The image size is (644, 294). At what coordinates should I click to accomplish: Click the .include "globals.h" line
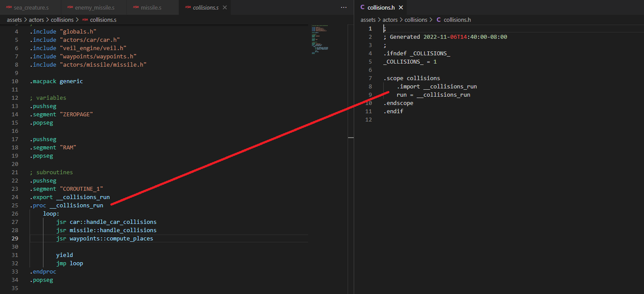[63, 32]
